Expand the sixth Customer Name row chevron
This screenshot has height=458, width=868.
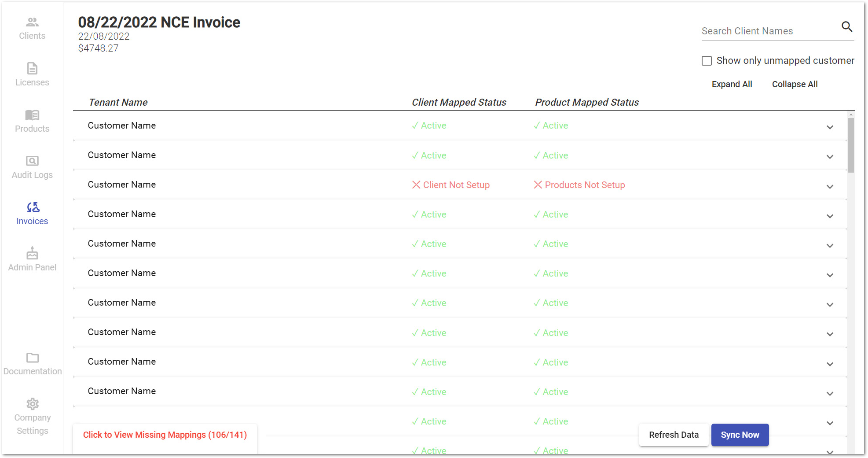click(830, 275)
